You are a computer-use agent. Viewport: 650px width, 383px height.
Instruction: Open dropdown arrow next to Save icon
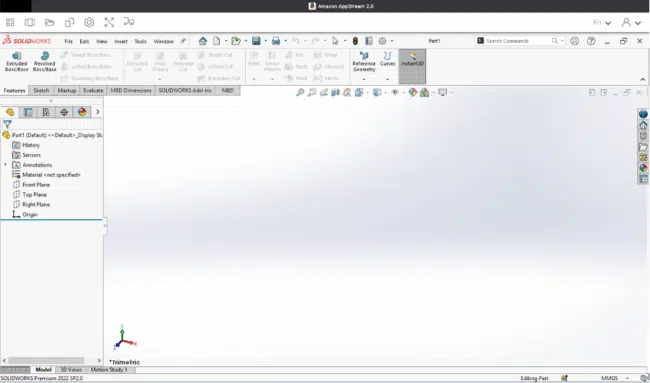(x=266, y=41)
